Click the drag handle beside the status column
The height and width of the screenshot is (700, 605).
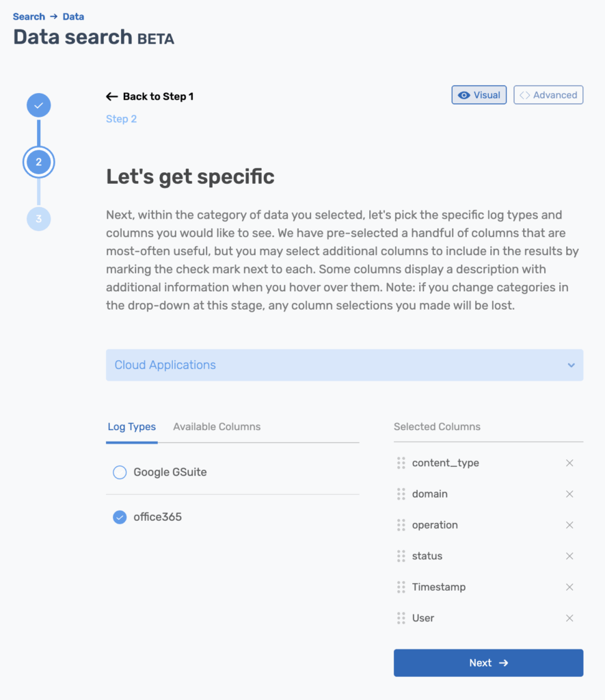(x=401, y=556)
